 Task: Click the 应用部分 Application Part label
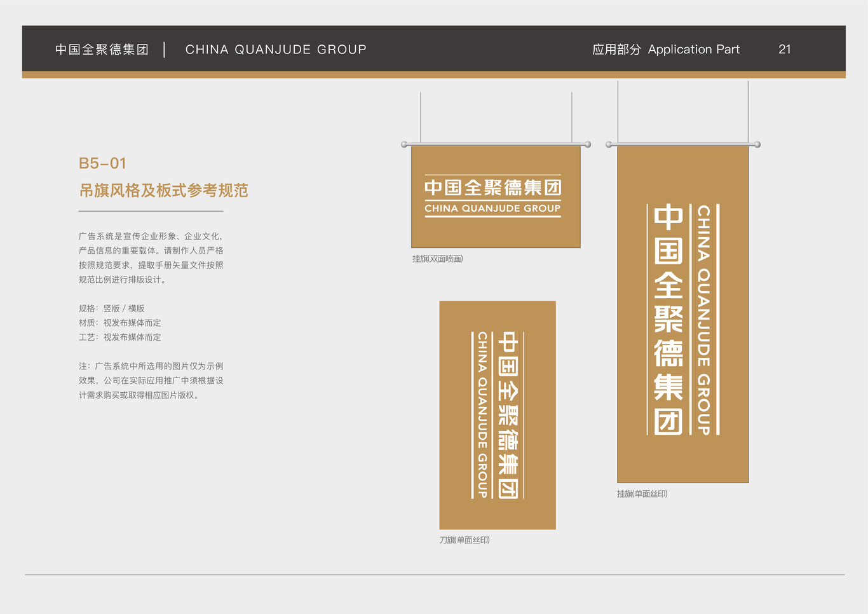pyautogui.click(x=666, y=50)
